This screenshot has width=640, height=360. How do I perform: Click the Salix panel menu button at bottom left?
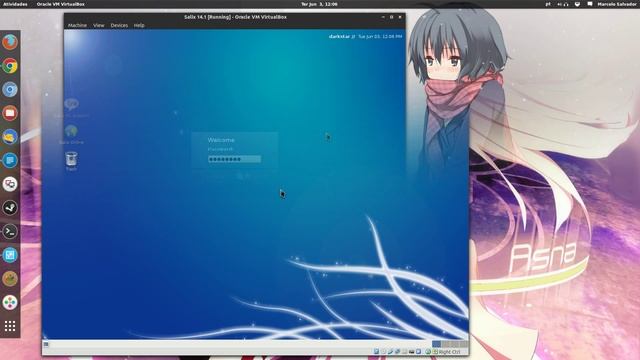click(46, 344)
